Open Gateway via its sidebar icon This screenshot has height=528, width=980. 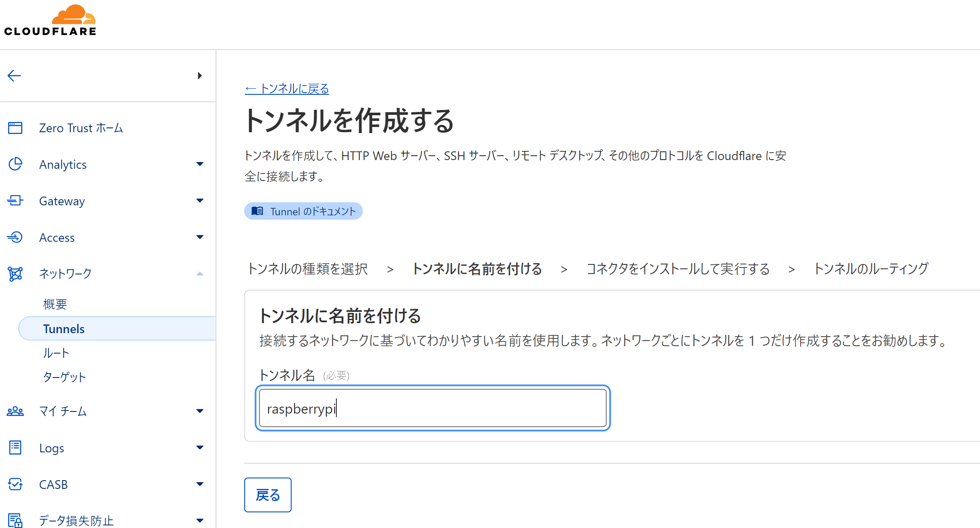point(15,201)
